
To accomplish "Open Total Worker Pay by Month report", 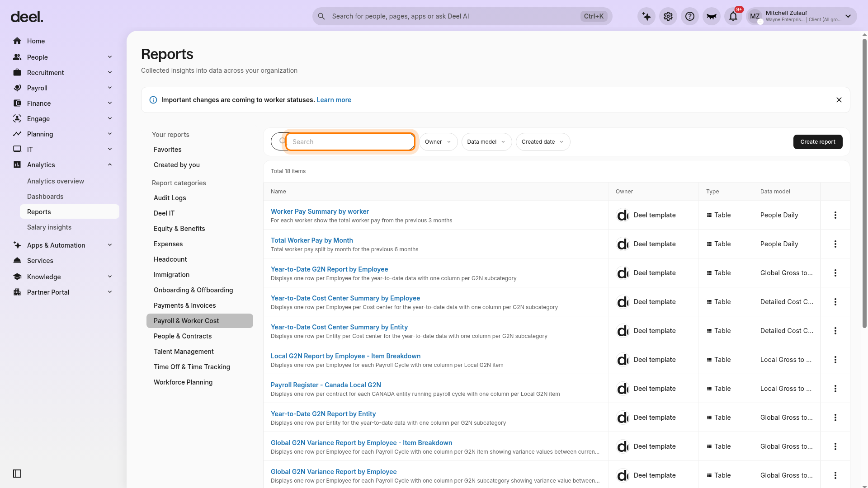I will tap(312, 240).
